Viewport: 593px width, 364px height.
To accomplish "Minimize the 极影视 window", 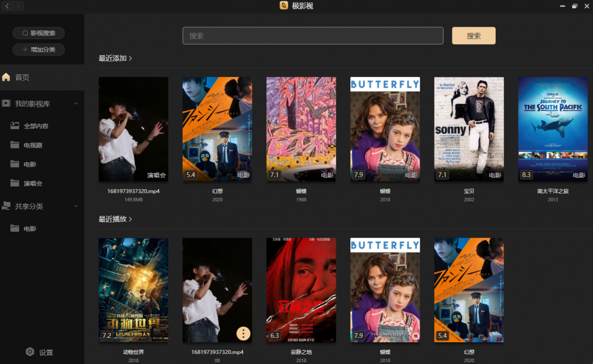I will pyautogui.click(x=562, y=6).
